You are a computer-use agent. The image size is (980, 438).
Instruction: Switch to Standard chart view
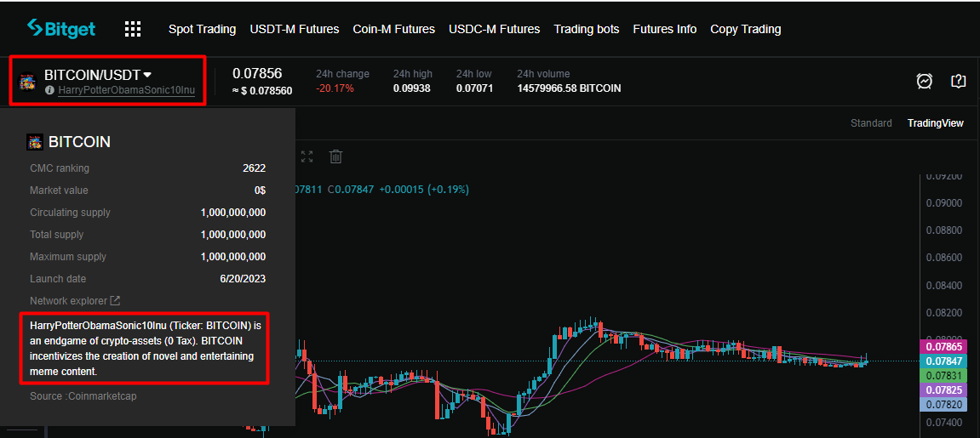871,123
